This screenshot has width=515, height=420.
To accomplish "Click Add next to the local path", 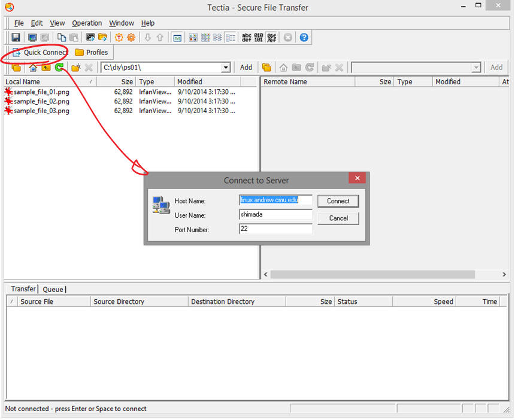I will pyautogui.click(x=246, y=68).
